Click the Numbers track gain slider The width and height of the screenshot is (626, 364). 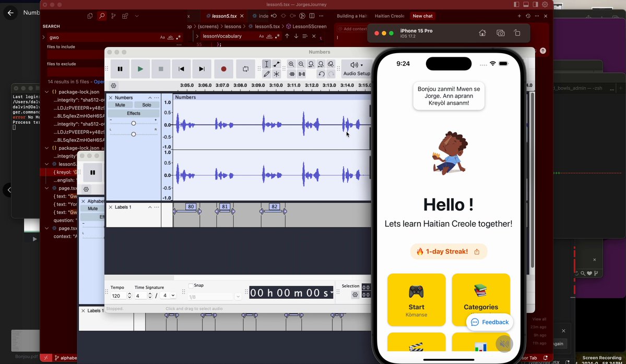point(133,123)
